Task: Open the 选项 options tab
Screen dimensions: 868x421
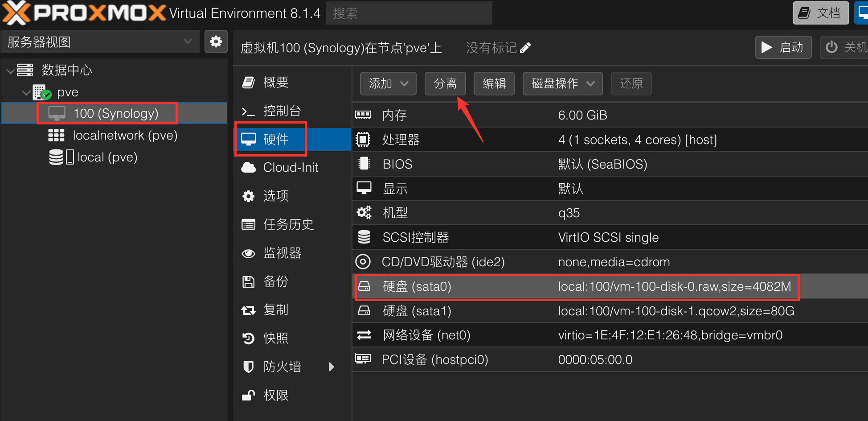Action: coord(292,196)
